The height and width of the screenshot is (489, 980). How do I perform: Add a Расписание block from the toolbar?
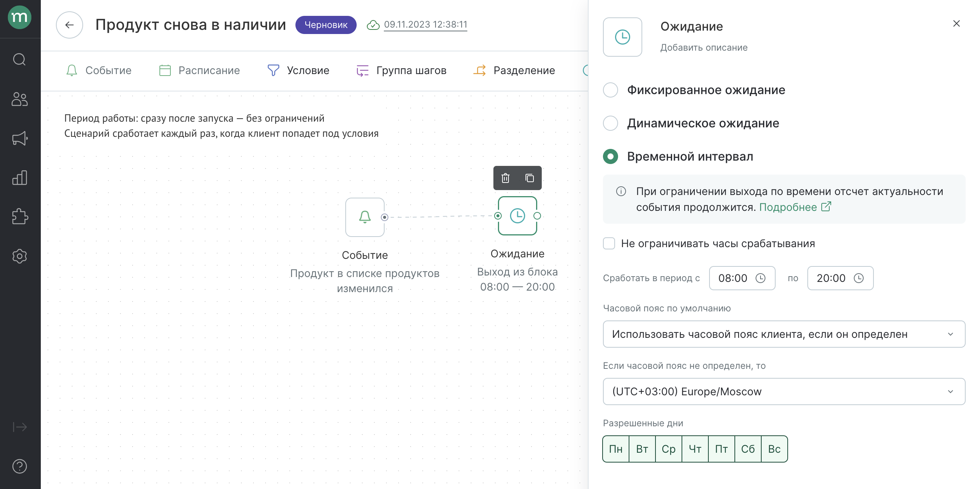pyautogui.click(x=199, y=71)
